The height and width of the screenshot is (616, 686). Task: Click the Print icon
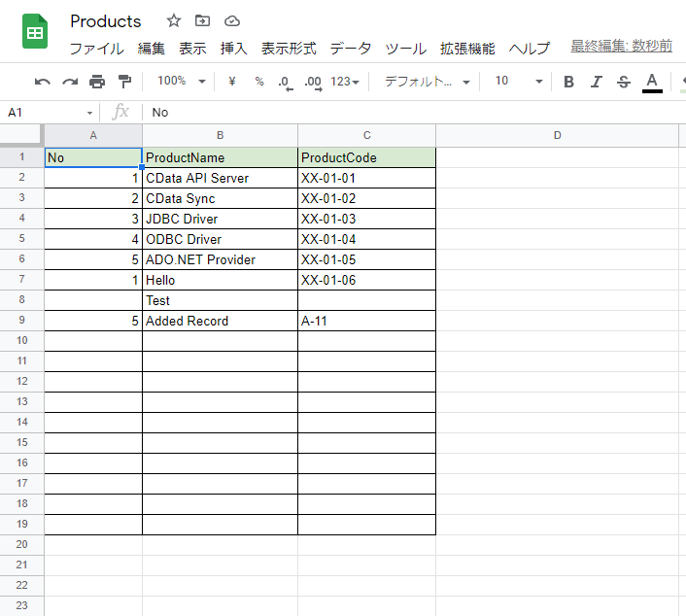click(x=97, y=82)
